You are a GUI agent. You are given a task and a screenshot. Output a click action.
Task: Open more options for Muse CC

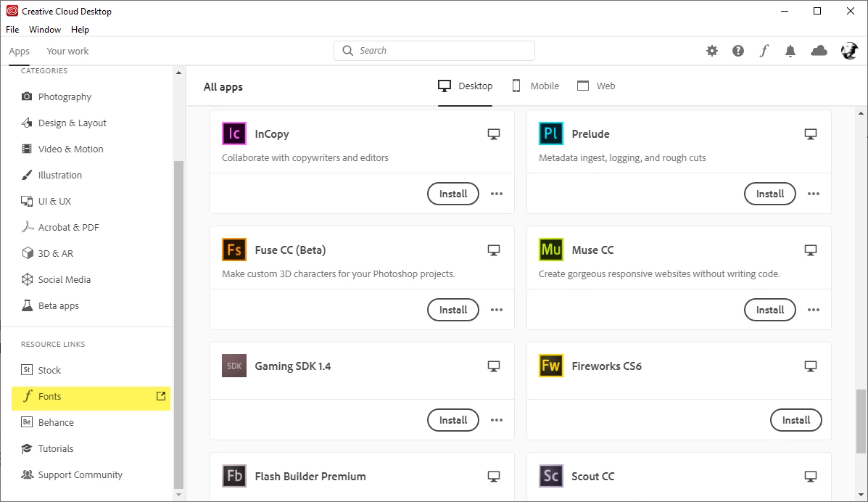click(x=813, y=310)
